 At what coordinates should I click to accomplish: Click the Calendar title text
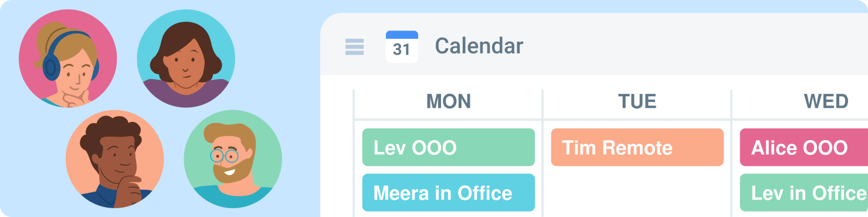(x=479, y=46)
